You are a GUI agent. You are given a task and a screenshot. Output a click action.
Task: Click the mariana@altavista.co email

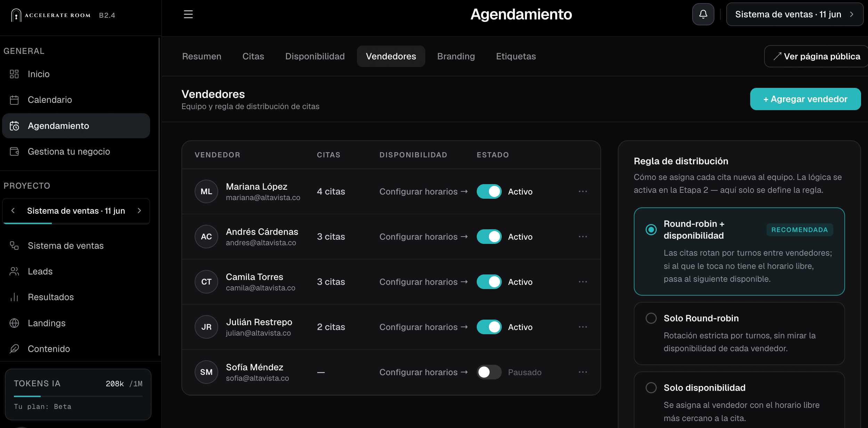point(263,197)
